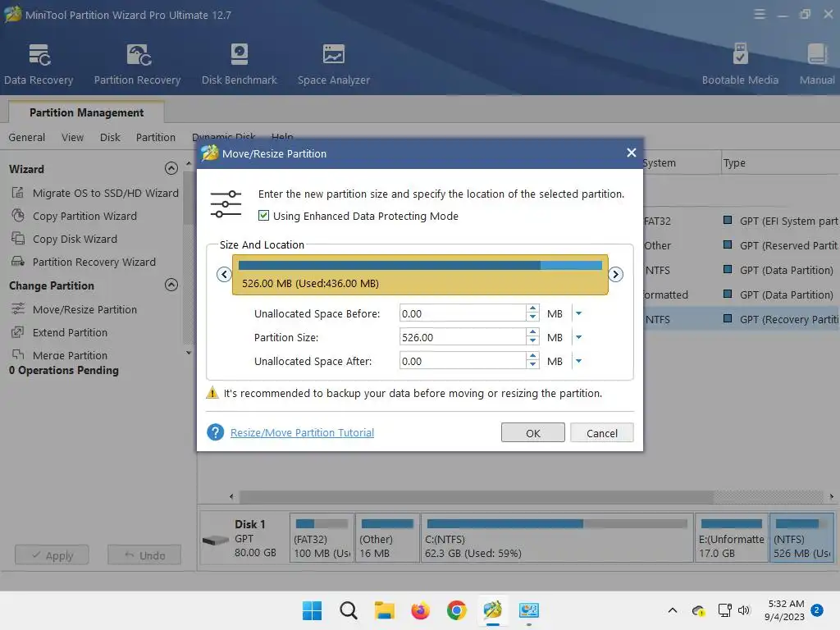
Task: Choose Merge Partition in sidebar
Action: click(x=59, y=355)
